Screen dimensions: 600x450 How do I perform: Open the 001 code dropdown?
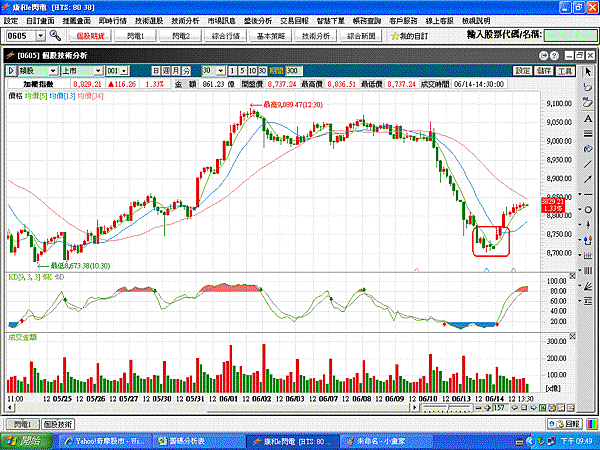(x=124, y=71)
